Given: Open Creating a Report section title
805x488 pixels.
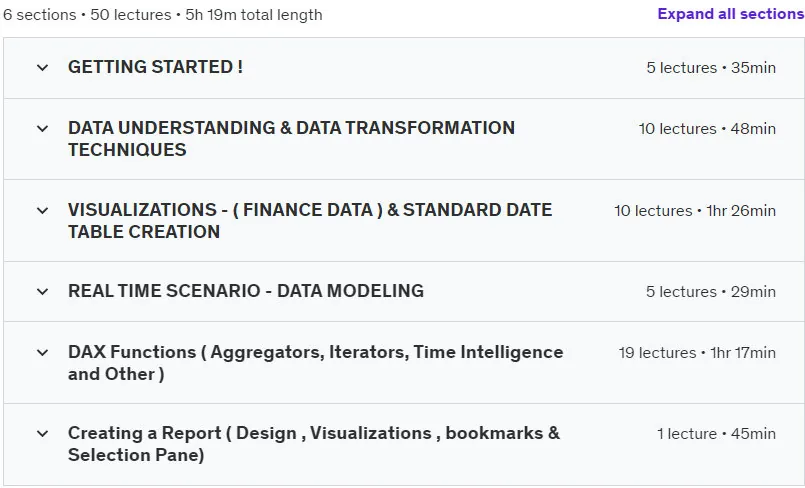Looking at the screenshot, I should 314,444.
